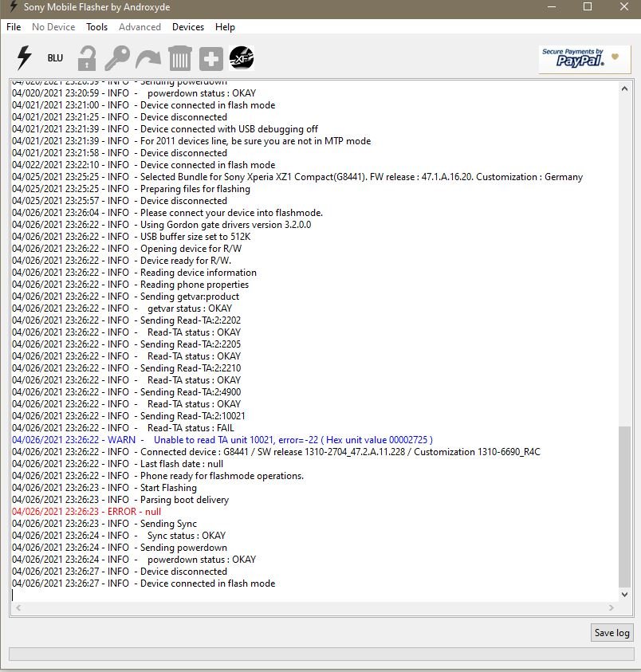
Task: Click the 'Connected device : G8441' log line
Action: (276, 452)
